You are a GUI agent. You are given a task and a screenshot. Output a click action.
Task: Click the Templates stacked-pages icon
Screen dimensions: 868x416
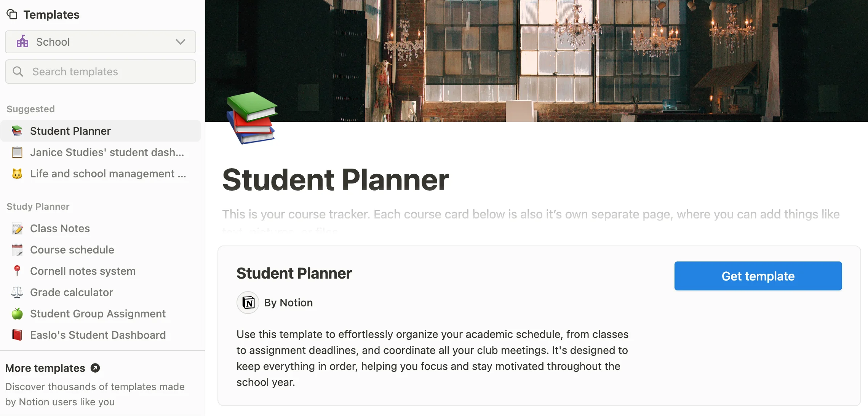[x=12, y=14]
